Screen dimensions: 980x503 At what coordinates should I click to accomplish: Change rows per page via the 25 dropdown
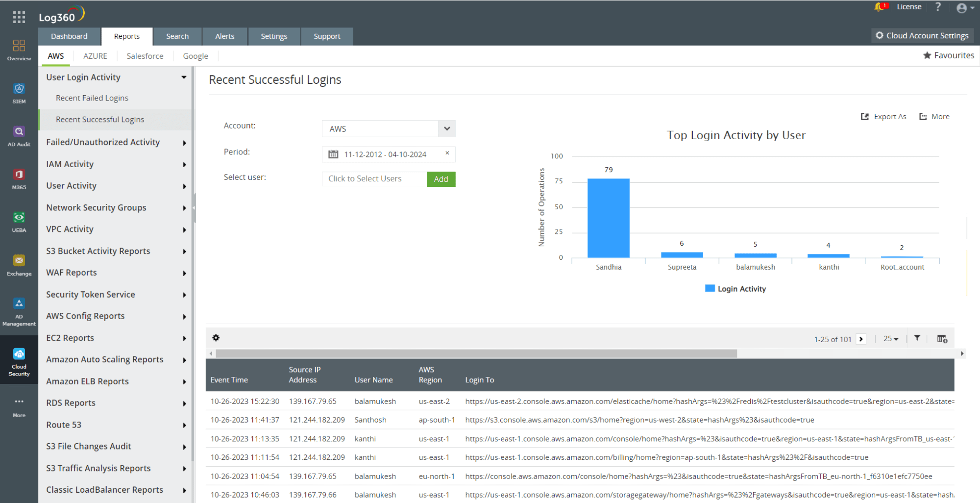[x=890, y=338]
